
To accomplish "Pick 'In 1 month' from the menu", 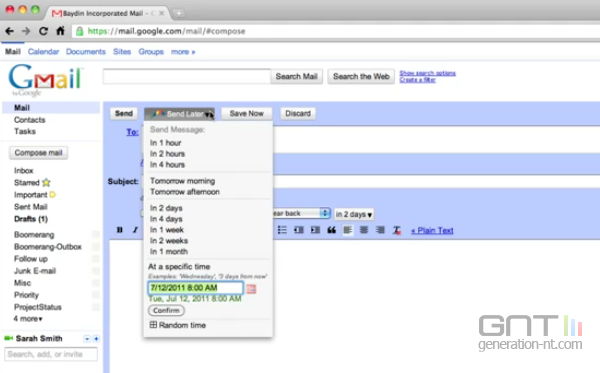I will coord(169,251).
